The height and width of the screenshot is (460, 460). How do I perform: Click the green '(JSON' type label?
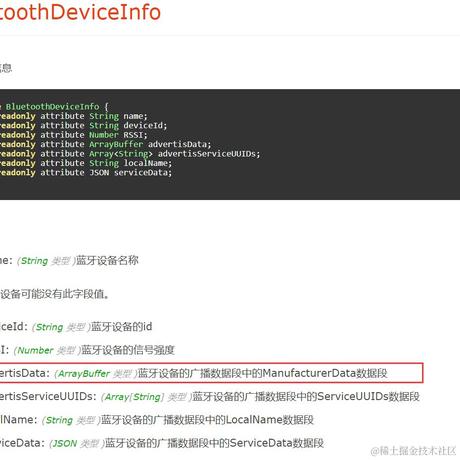63,444
